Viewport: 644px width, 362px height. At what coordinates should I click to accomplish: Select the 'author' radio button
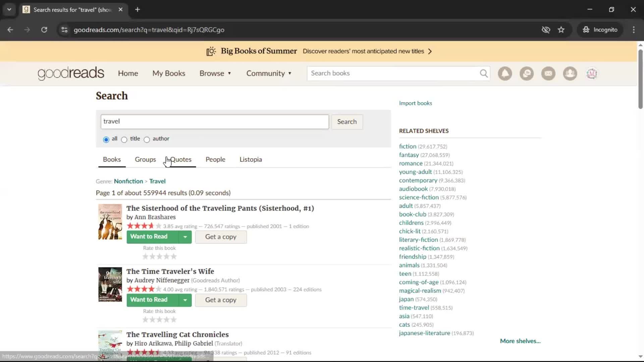tap(147, 139)
